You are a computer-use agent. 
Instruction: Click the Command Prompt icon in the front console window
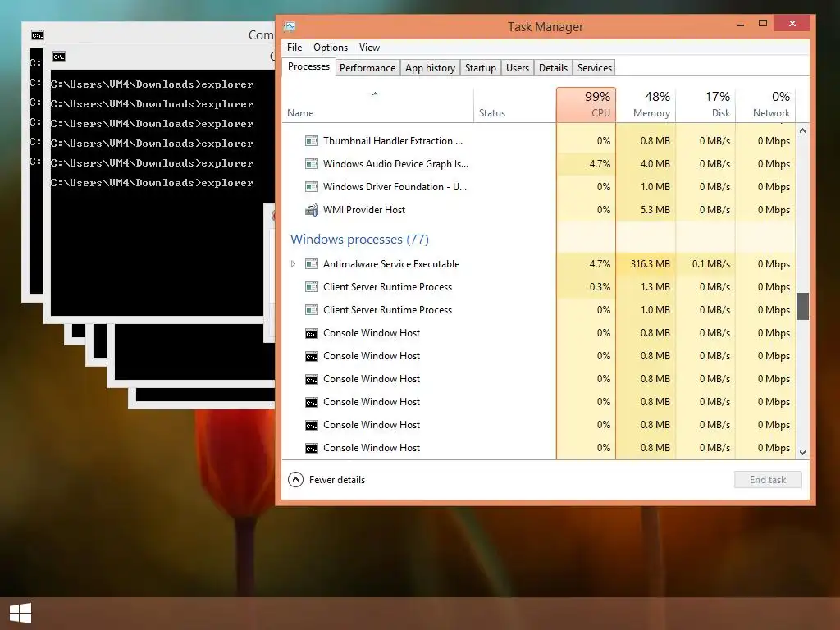59,57
